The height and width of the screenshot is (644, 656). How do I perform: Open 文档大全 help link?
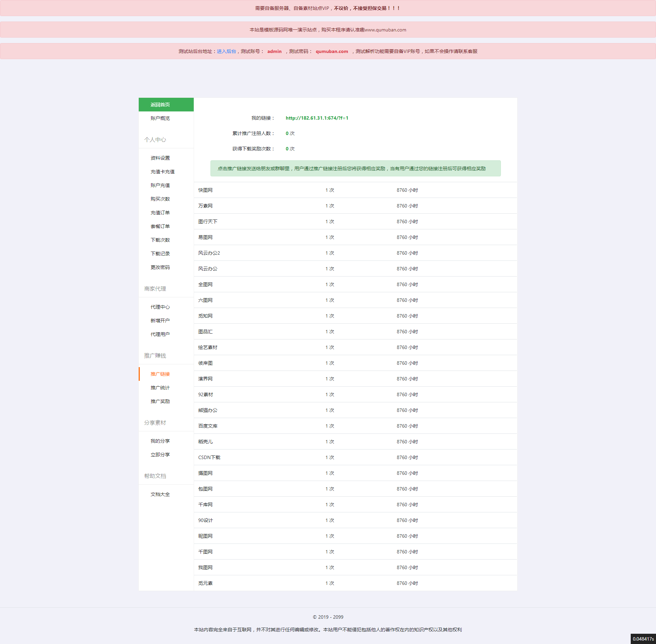tap(160, 494)
